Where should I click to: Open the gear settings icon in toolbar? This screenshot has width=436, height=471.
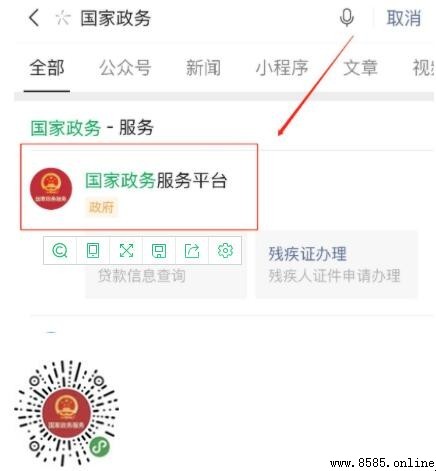click(225, 250)
